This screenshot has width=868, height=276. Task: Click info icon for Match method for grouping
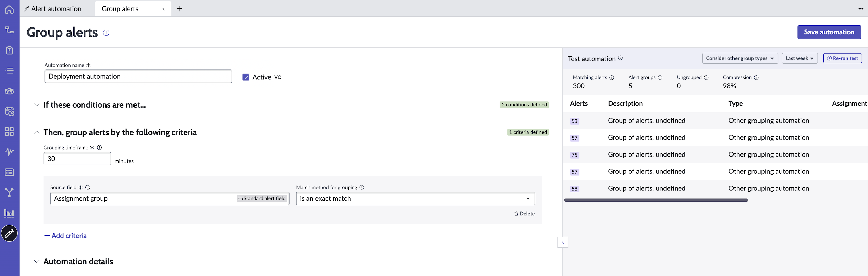click(362, 187)
